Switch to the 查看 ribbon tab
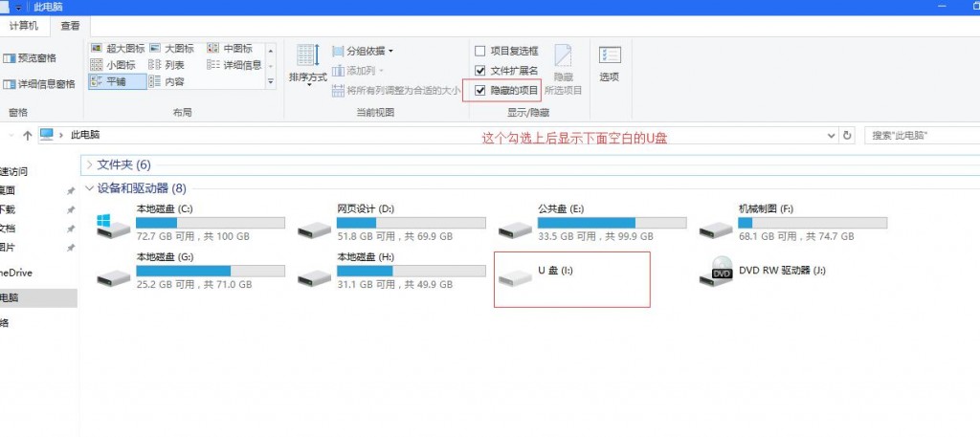The height and width of the screenshot is (437, 980). pos(70,26)
